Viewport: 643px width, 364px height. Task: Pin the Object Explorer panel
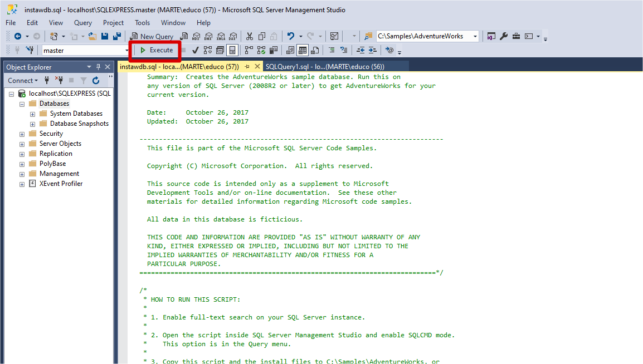point(99,67)
